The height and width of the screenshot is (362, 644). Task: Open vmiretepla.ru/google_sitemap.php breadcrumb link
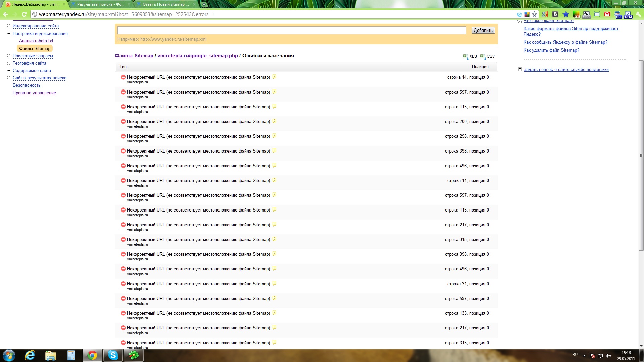198,56
